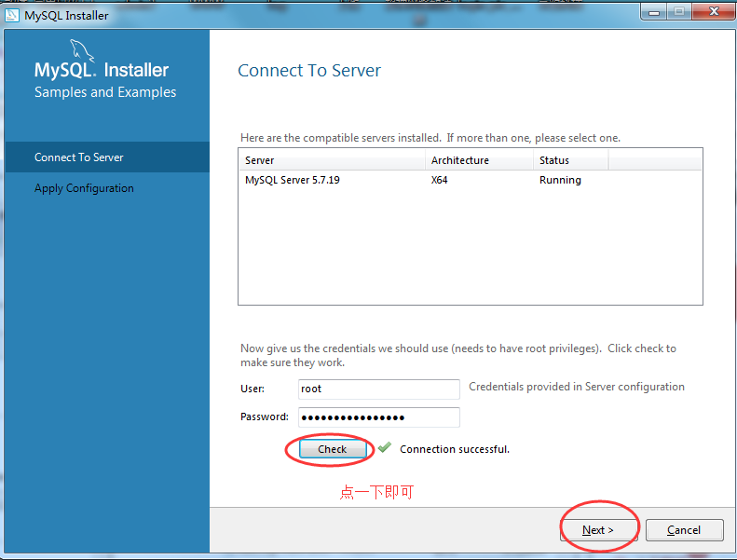Click the Samples and Examples subtitle
Screen dimensions: 737x560
[105, 92]
